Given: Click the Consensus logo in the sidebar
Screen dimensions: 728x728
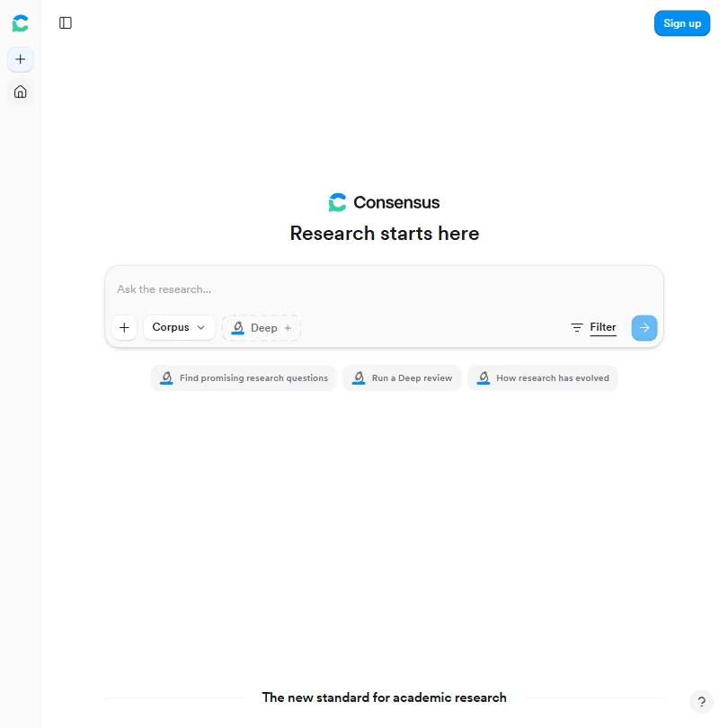Looking at the screenshot, I should [20, 23].
